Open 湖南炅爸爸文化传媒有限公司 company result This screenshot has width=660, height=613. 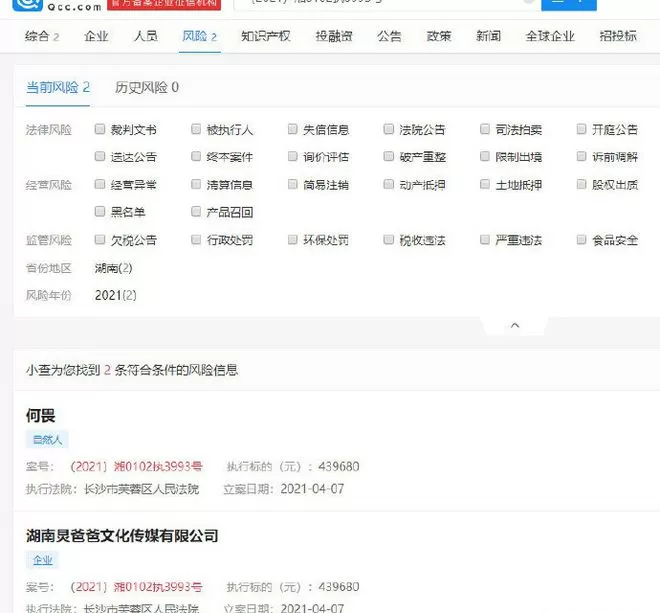point(122,536)
